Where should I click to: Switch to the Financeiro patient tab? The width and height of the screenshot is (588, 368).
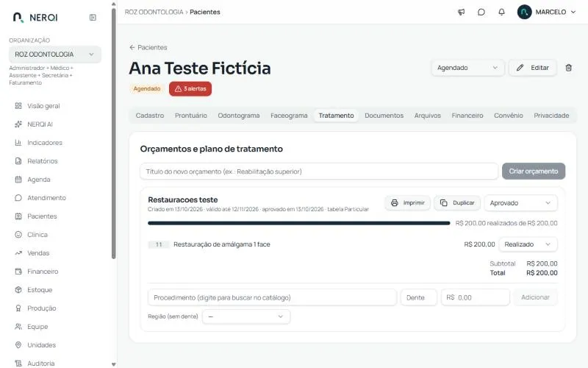pyautogui.click(x=467, y=116)
